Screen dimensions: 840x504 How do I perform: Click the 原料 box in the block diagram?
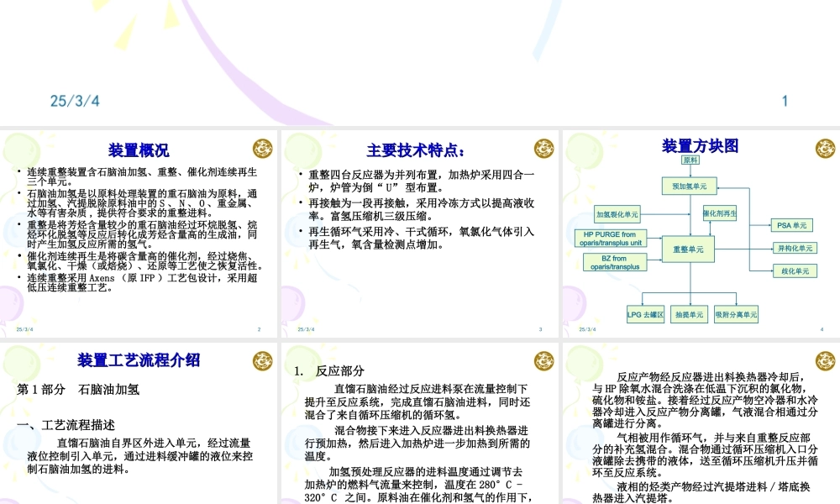690,160
